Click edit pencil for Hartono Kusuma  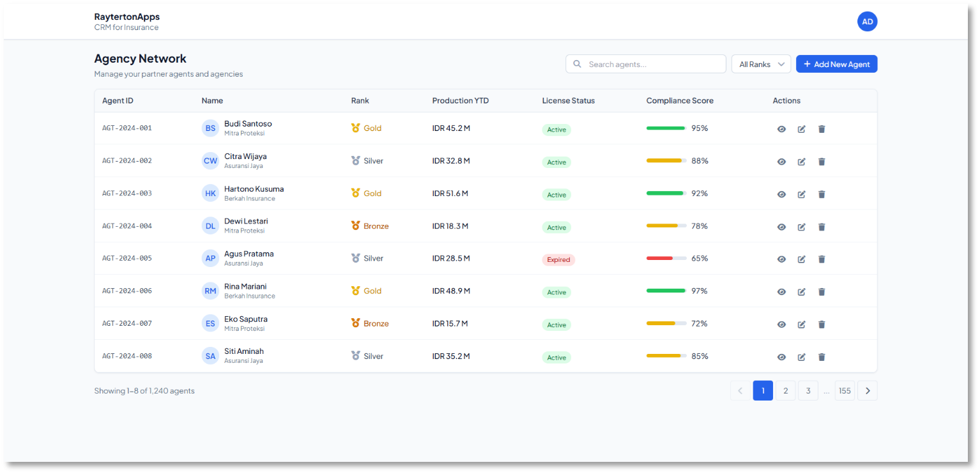tap(801, 194)
